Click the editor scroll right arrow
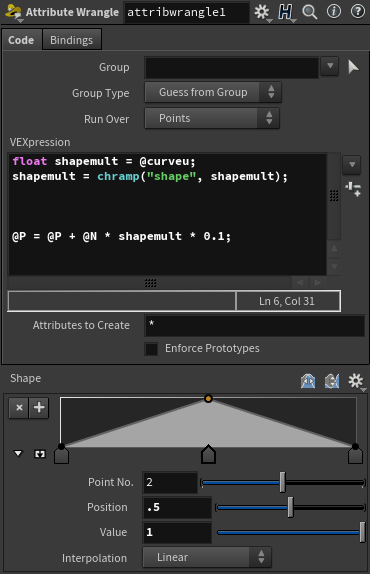This screenshot has width=370, height=574. [x=318, y=283]
